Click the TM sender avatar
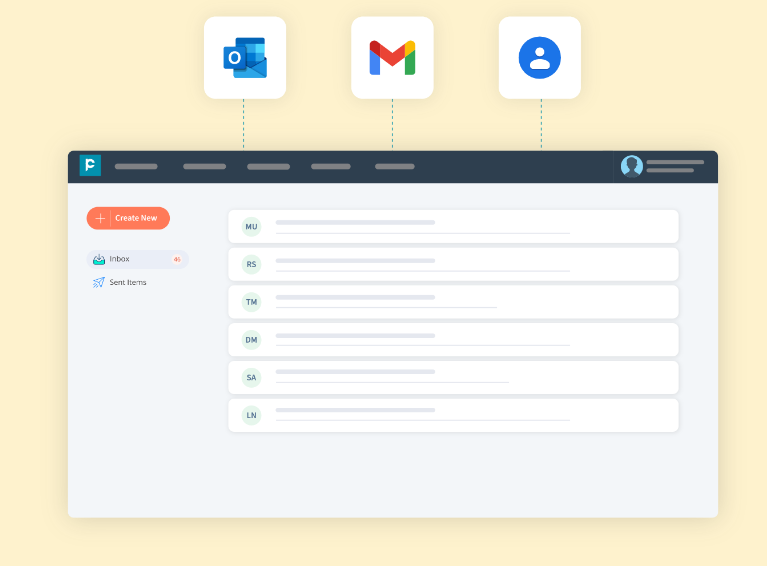The height and width of the screenshot is (566, 767). coord(251,302)
